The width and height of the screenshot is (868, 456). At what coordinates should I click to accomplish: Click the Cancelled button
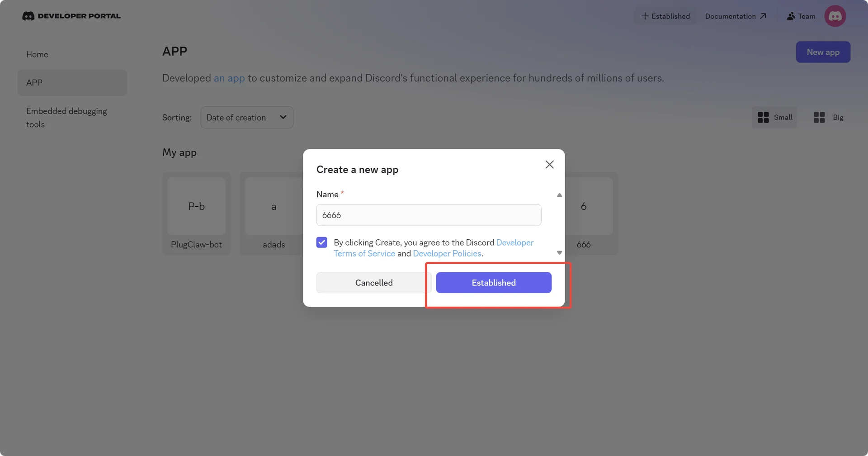click(x=374, y=283)
